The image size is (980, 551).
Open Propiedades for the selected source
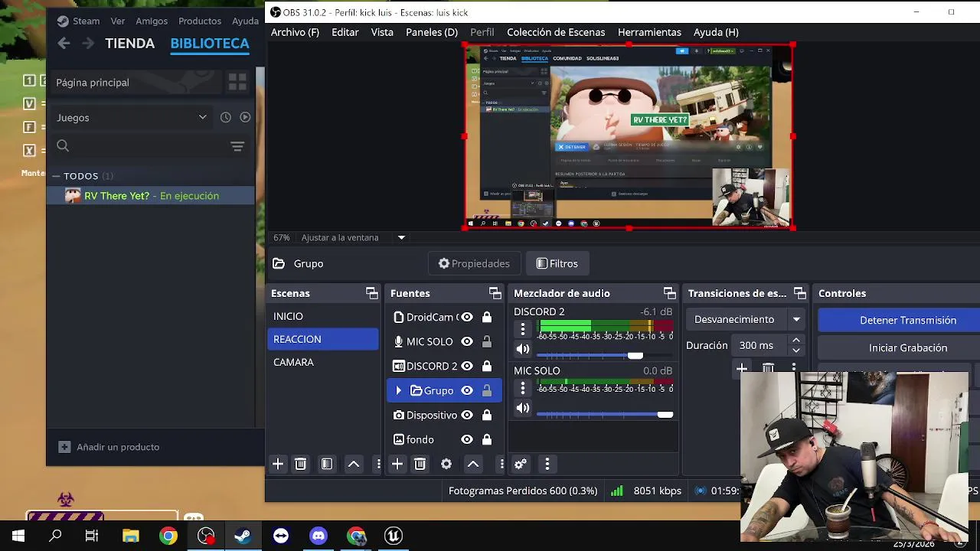point(474,263)
